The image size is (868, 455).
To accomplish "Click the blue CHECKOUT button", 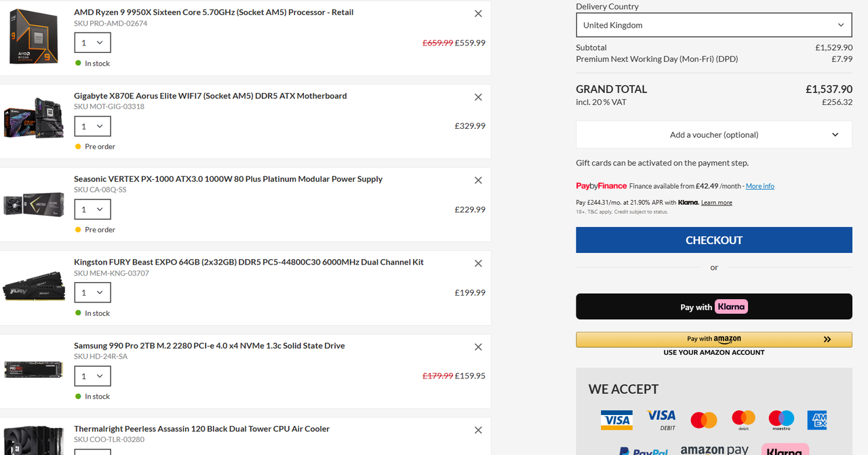I will 714,240.
